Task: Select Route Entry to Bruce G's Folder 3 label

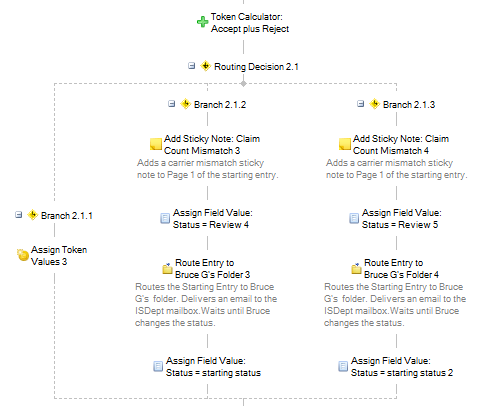Action: 212,269
